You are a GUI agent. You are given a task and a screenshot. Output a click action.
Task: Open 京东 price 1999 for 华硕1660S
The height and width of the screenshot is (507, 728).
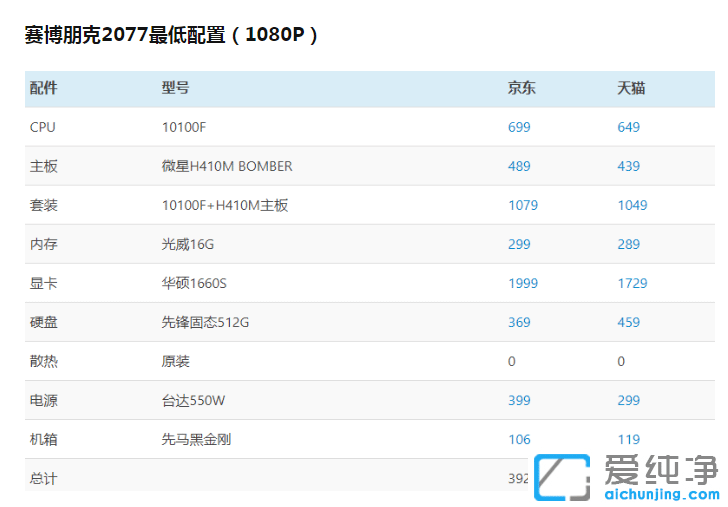coord(523,283)
